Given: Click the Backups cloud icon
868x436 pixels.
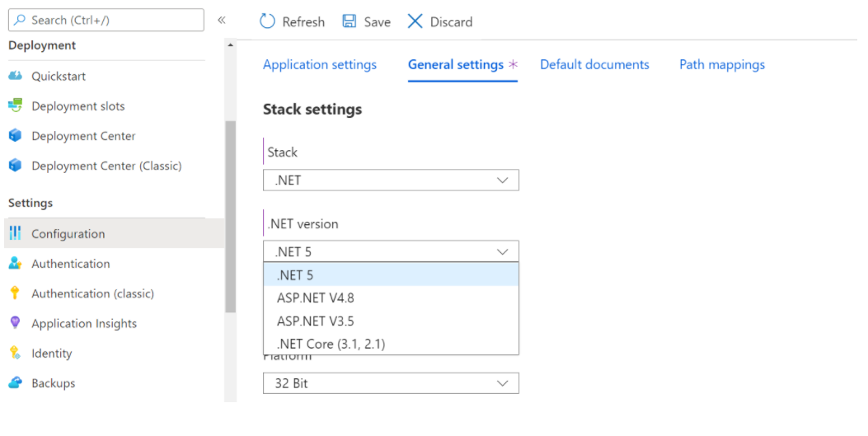Looking at the screenshot, I should [15, 383].
